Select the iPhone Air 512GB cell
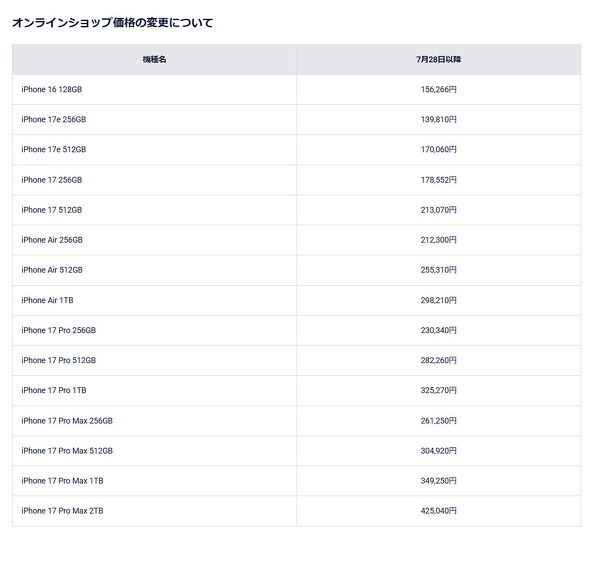Viewport: 590px width, 561px height. (x=154, y=270)
